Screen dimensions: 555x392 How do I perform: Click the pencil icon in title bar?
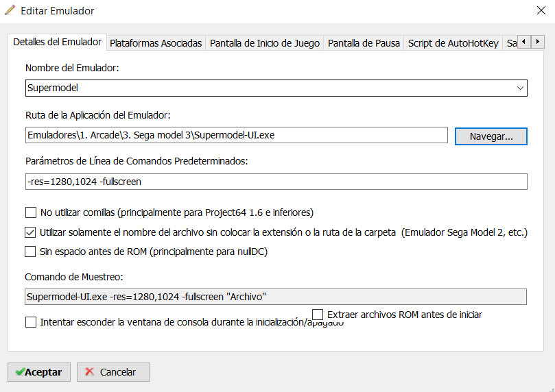(x=10, y=10)
